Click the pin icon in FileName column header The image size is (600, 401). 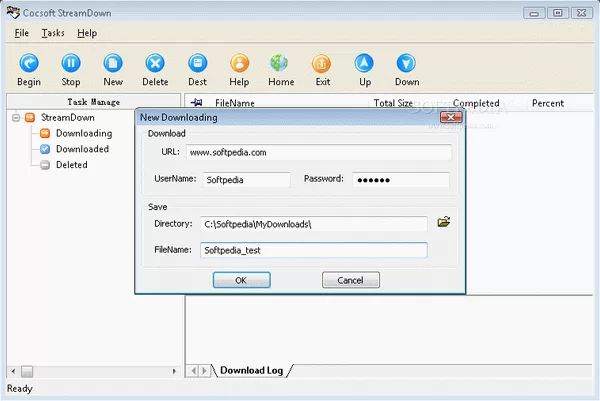197,103
